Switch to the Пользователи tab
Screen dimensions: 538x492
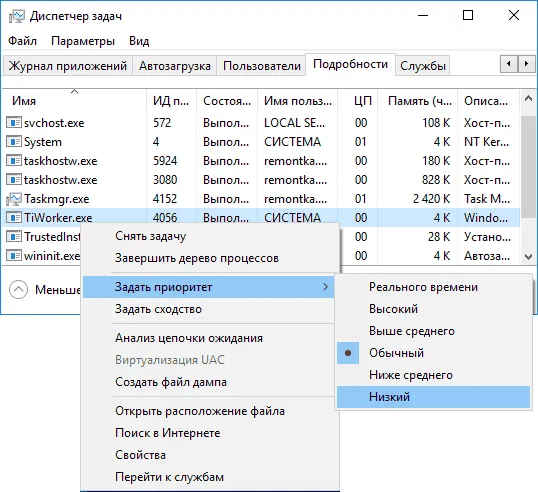[x=262, y=66]
